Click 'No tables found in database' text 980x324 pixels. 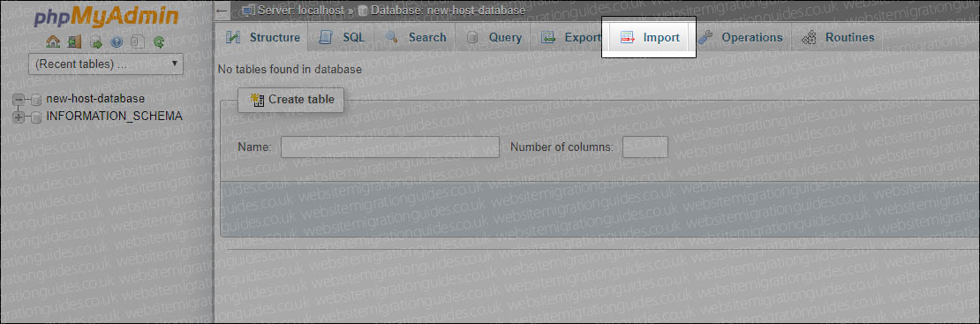tap(290, 70)
